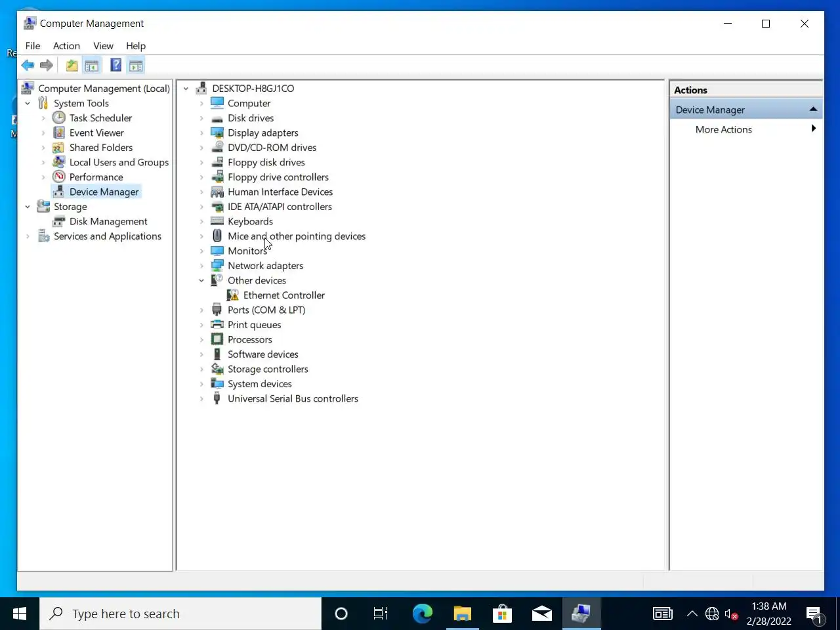
Task: Select the Computer category label
Action: click(x=249, y=103)
